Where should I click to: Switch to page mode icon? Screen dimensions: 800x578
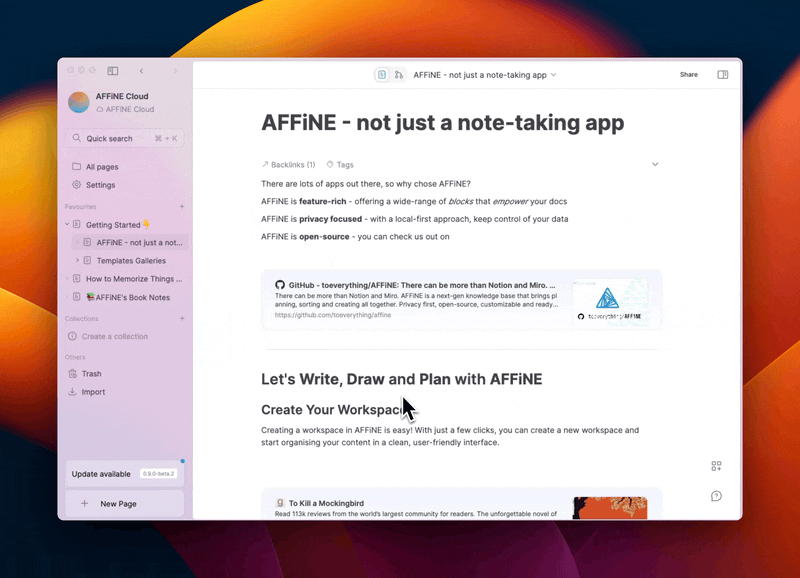click(x=382, y=75)
